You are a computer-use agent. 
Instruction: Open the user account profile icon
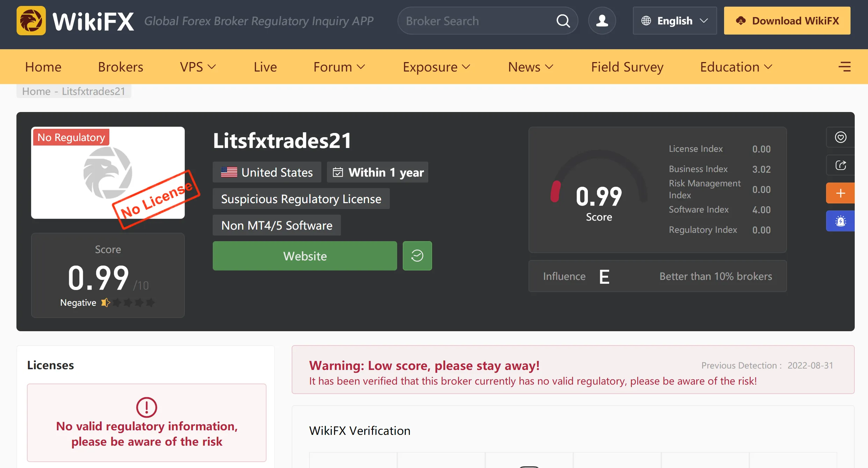[602, 21]
